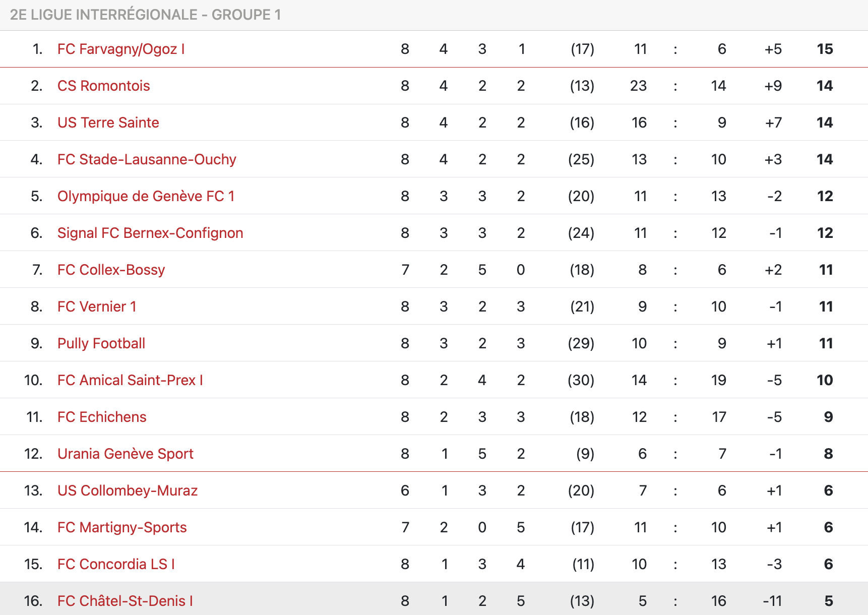Click the +9 goal difference for CS Romontois

tap(773, 86)
